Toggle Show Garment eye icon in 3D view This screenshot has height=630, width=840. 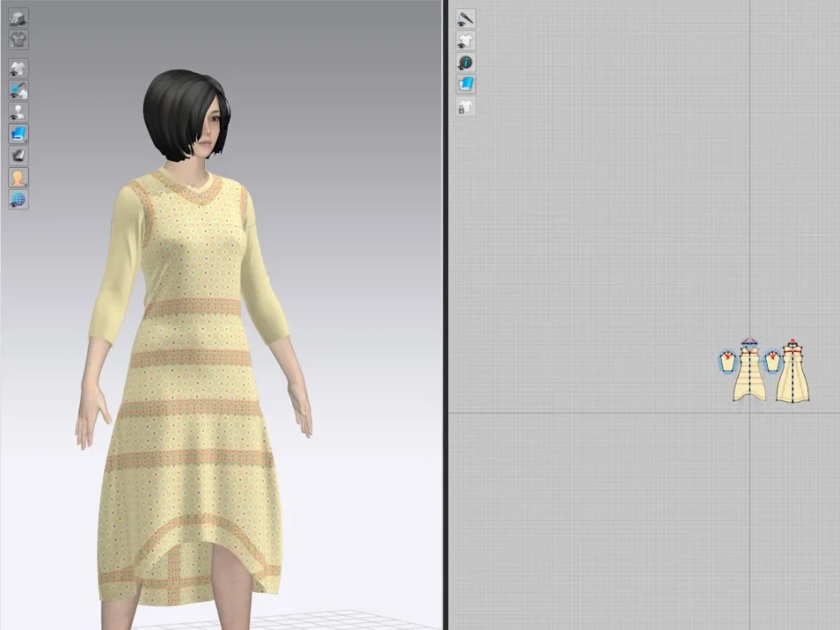click(18, 69)
